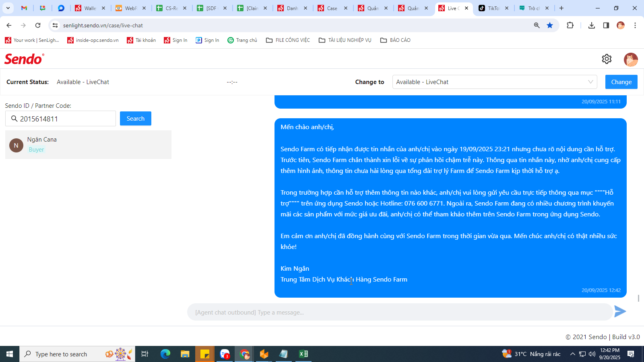
Task: Click the Change status button
Action: pyautogui.click(x=621, y=82)
